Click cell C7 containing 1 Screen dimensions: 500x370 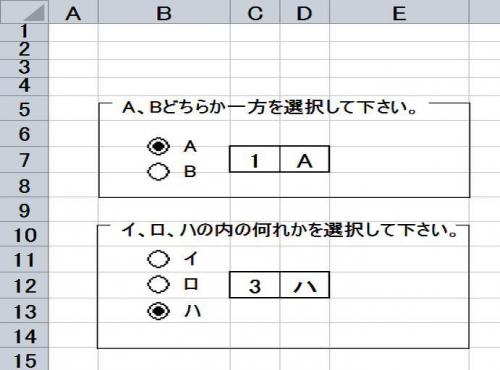[255, 159]
